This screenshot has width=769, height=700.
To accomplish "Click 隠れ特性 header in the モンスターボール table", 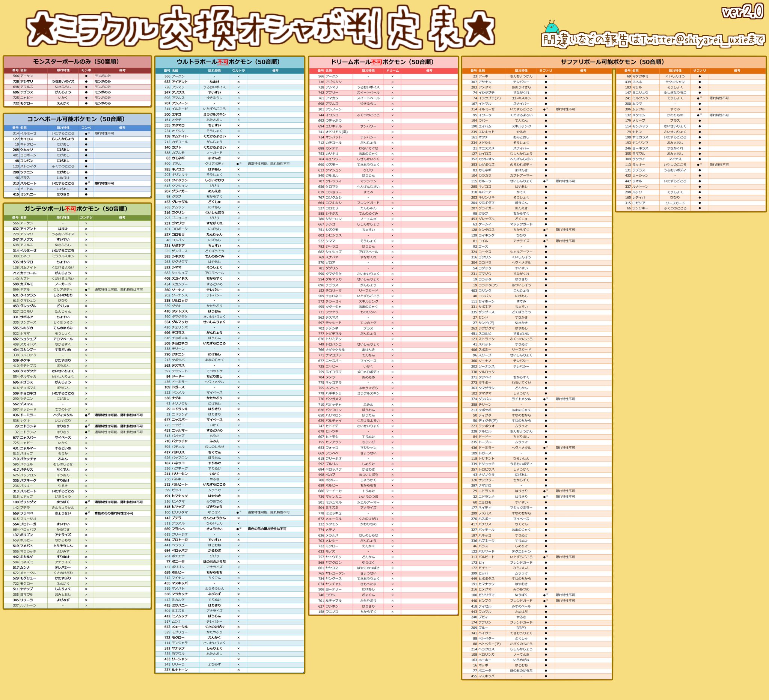I will [x=63, y=71].
